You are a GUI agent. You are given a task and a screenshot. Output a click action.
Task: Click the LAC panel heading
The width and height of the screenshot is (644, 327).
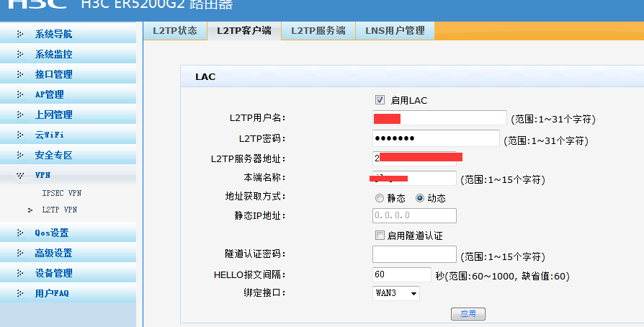click(205, 77)
